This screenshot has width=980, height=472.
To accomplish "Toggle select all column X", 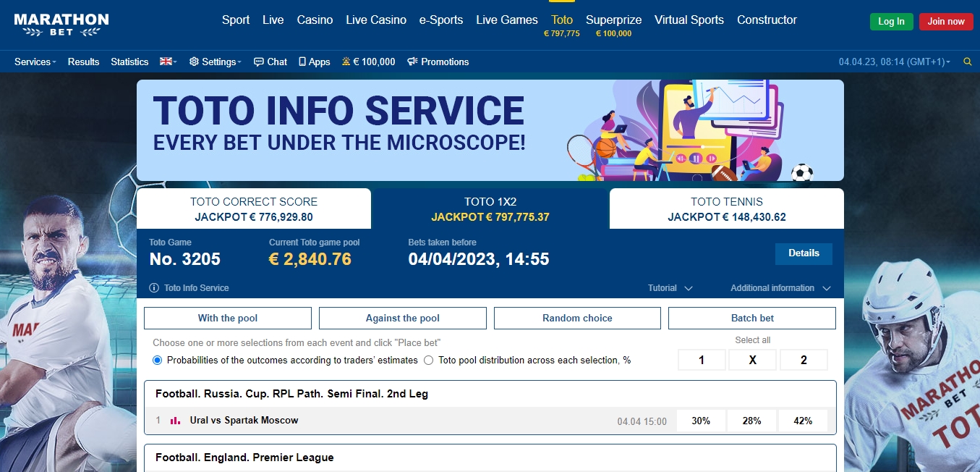I will (752, 360).
